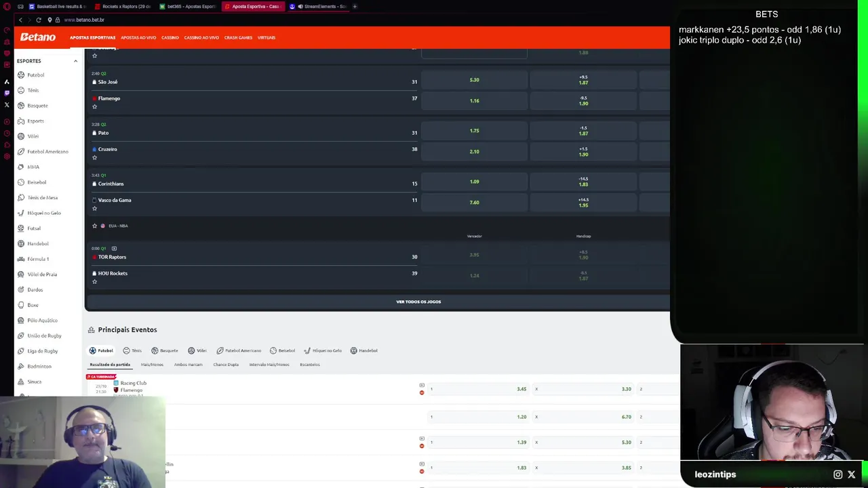
Task: Favorite the Pato vs Cruzeiro match star
Action: (x=94, y=157)
